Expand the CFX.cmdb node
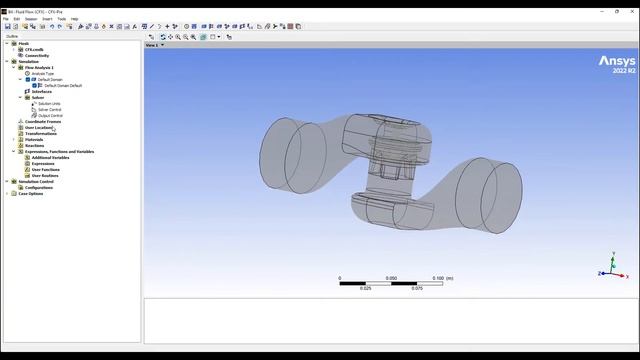Screen dimensions: 640x360 coord(13,49)
